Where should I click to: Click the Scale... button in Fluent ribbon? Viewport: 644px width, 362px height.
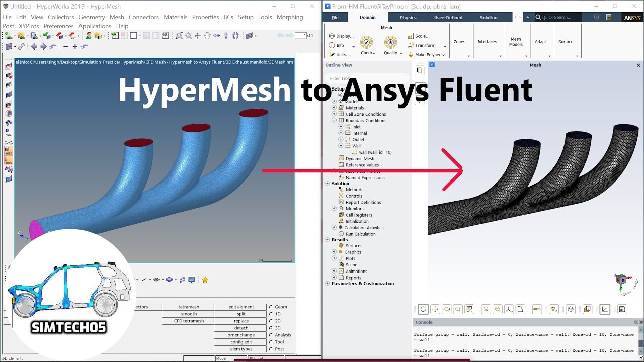point(418,36)
